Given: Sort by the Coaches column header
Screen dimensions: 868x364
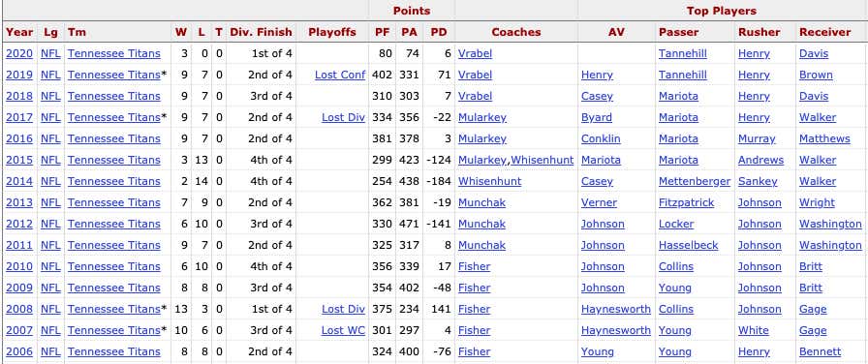Looking at the screenshot, I should [x=516, y=32].
